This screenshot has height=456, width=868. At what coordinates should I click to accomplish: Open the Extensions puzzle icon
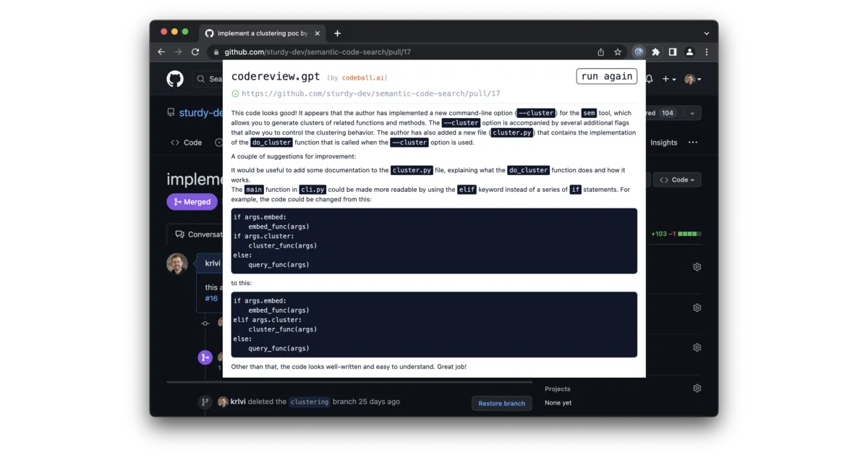tap(656, 52)
